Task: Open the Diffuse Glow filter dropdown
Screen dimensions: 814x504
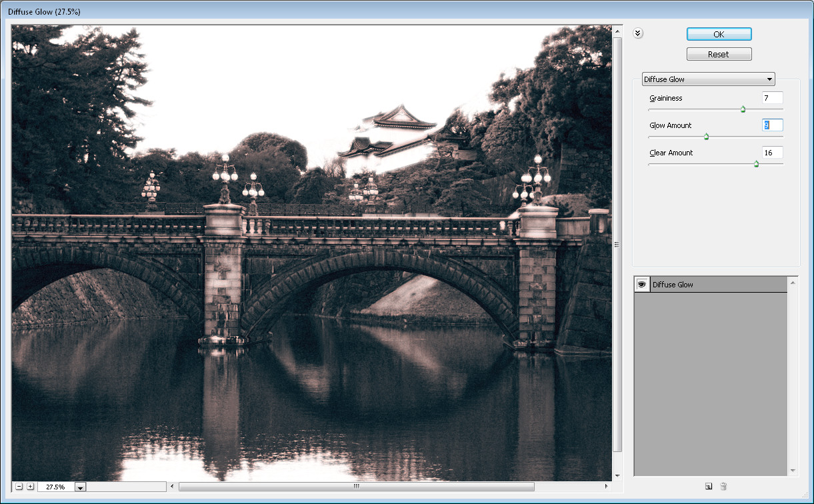Action: pos(708,79)
